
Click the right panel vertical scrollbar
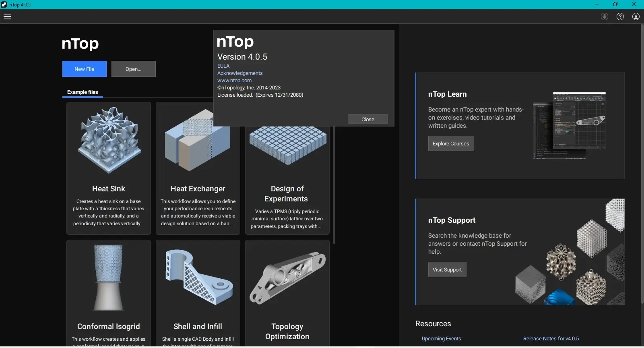pos(642,164)
